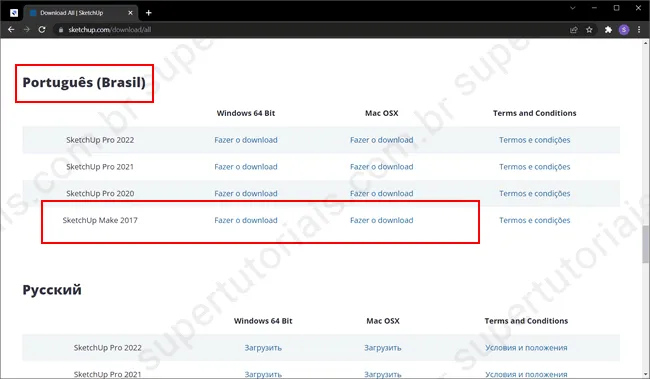This screenshot has width=650, height=379.
Task: Click Mac OSX header in Portuguese table
Action: pos(381,113)
